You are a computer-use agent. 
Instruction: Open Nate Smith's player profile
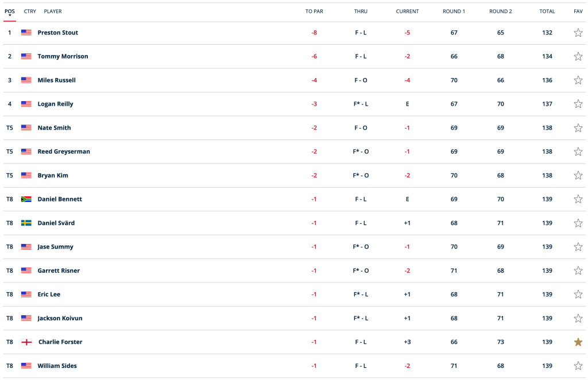click(x=54, y=127)
